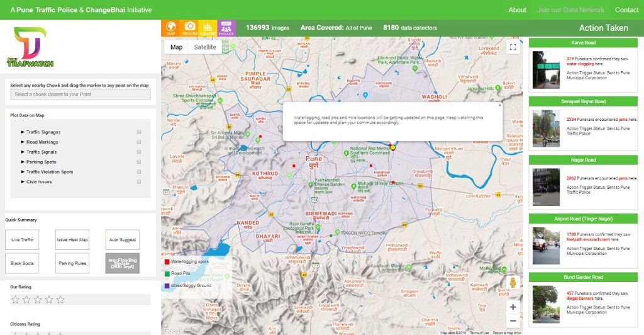Click the Imp Flooding Update button

coord(123,263)
